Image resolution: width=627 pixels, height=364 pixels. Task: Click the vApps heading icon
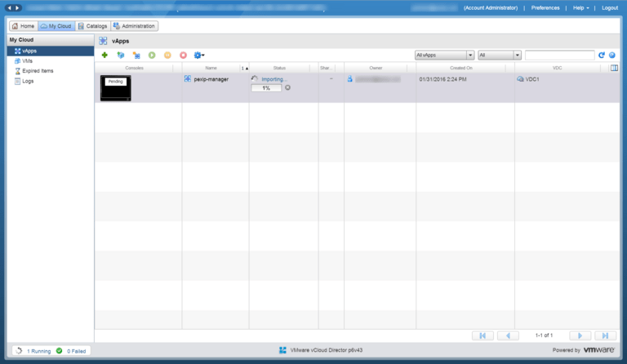pos(103,41)
